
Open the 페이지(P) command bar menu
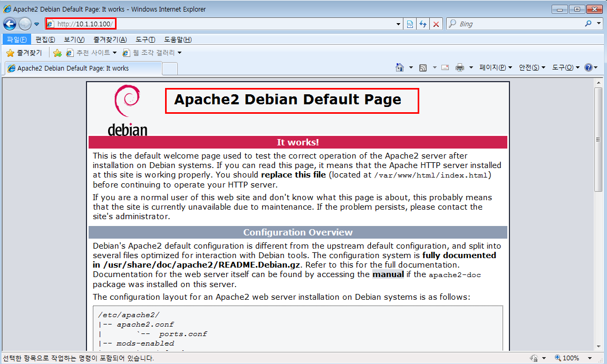point(496,67)
